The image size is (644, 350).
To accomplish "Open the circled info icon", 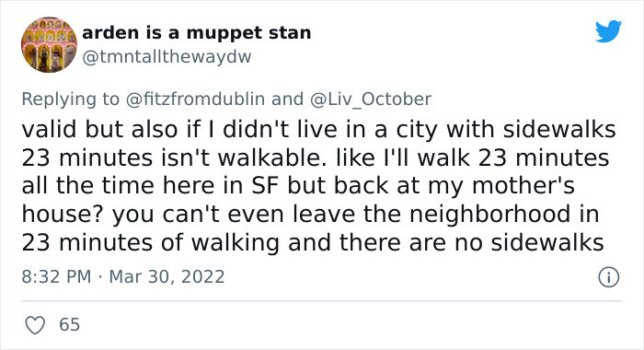I will (x=609, y=277).
